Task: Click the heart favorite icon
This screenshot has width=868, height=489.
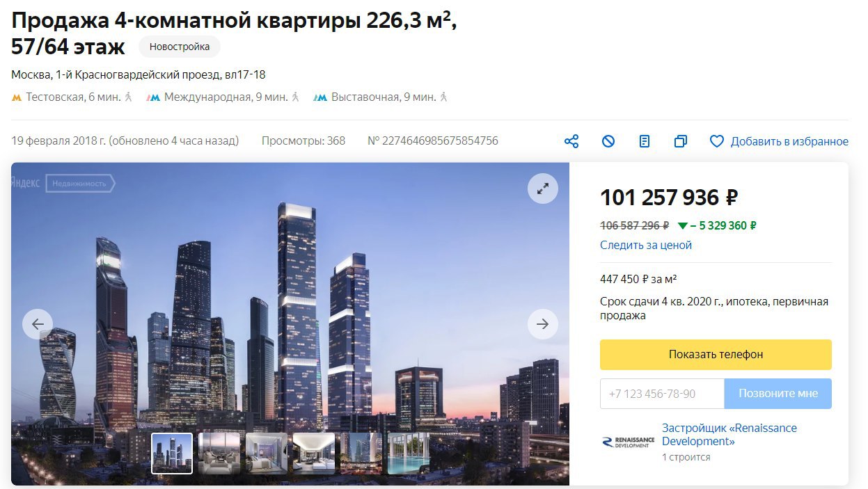Action: (x=717, y=141)
